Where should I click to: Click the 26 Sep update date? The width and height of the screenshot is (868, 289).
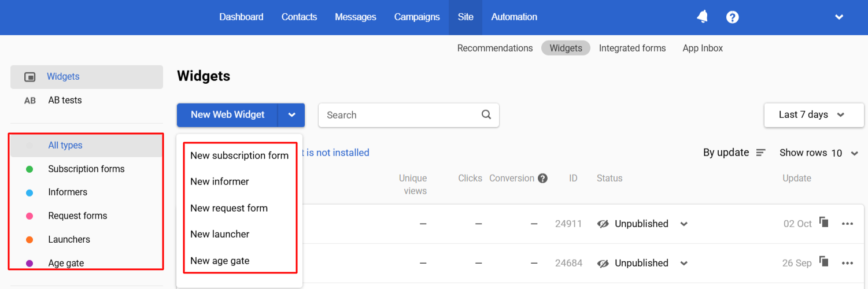(x=797, y=263)
